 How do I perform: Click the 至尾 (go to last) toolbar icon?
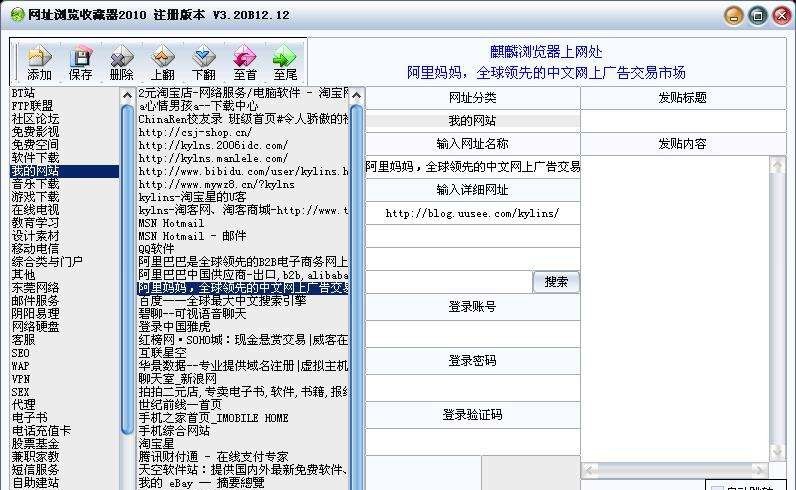(x=285, y=63)
